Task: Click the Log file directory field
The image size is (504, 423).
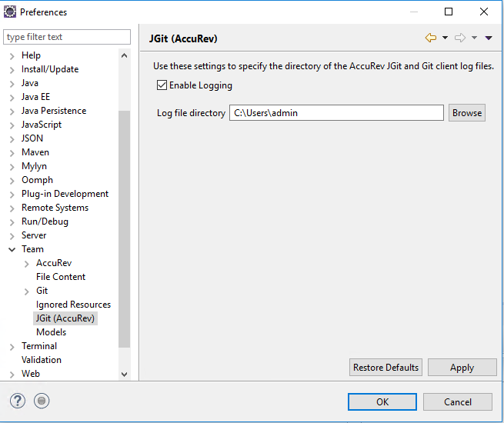Action: point(336,113)
